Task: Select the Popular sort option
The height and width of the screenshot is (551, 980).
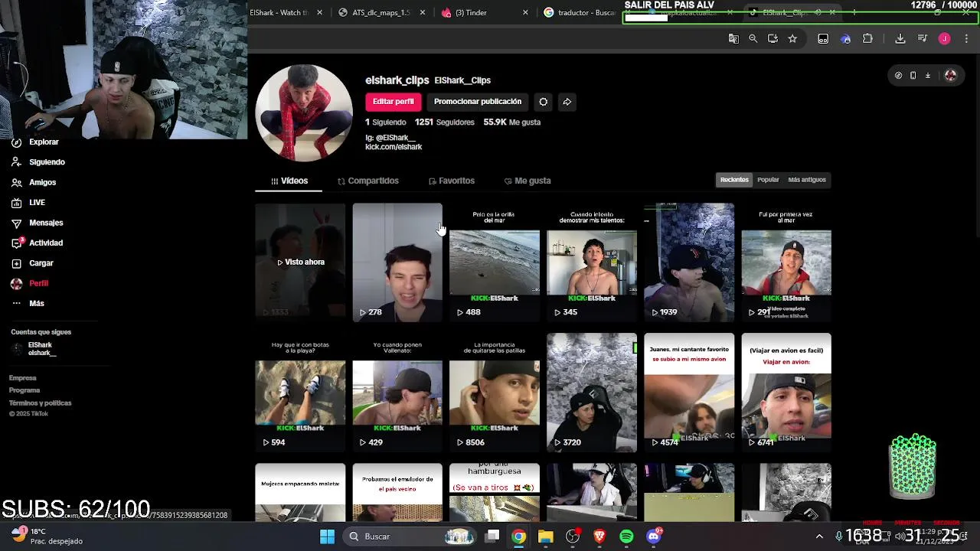Action: tap(768, 180)
